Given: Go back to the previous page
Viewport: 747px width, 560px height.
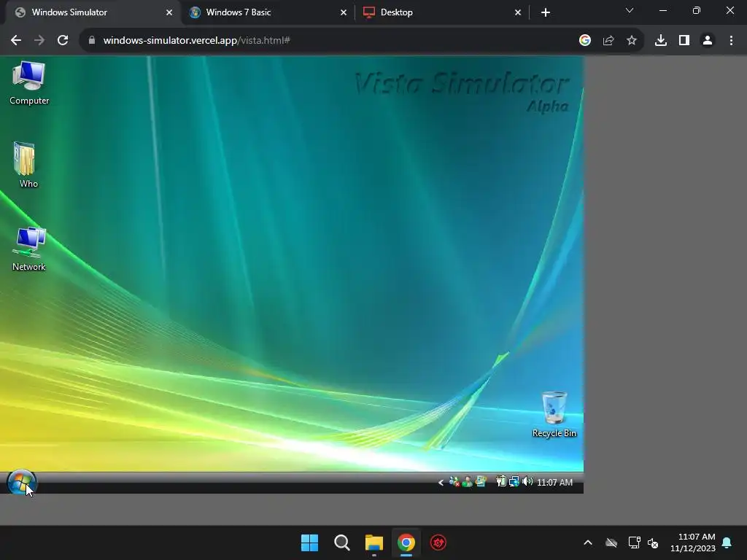Looking at the screenshot, I should tap(16, 41).
